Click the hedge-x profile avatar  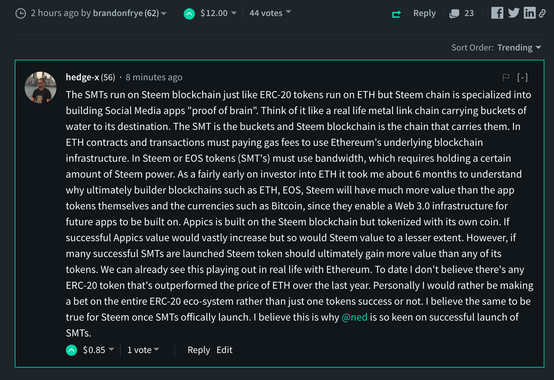40,87
